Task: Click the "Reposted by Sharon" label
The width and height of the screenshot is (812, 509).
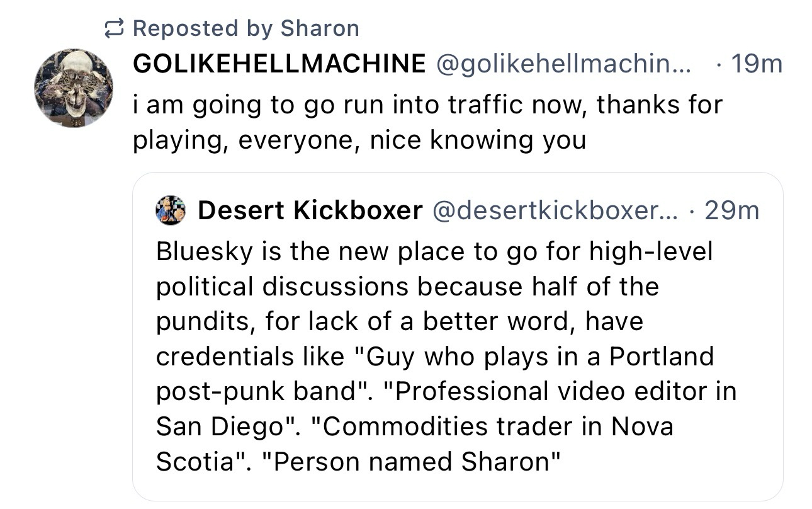Action: pos(245,28)
